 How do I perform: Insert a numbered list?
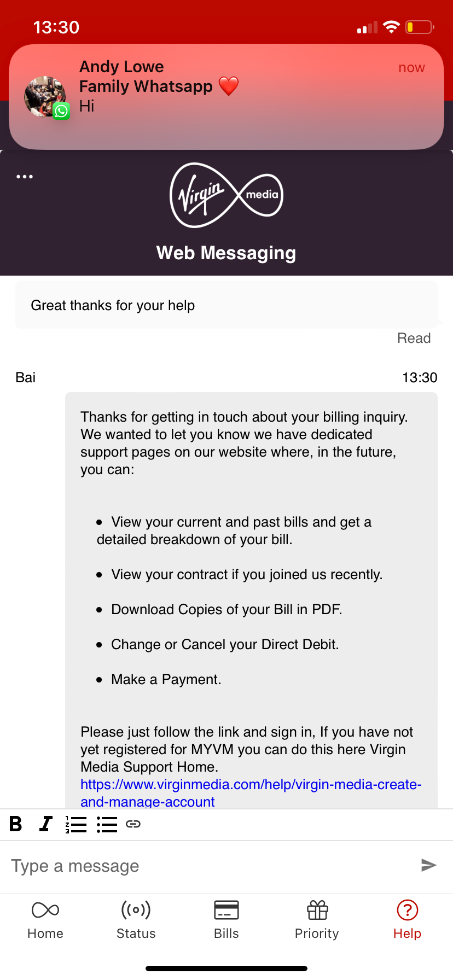click(76, 824)
